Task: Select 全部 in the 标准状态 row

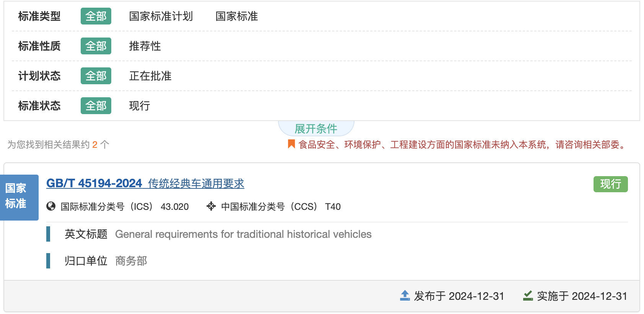Action: pos(96,106)
